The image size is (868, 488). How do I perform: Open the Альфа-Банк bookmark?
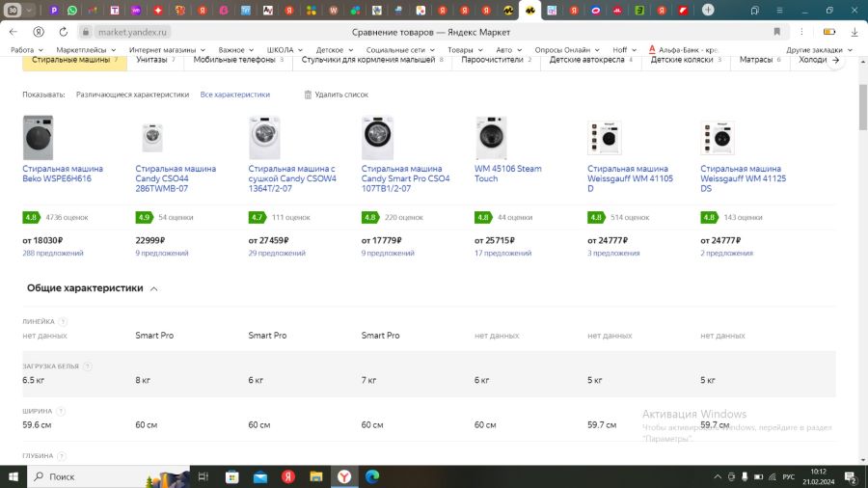[683, 50]
